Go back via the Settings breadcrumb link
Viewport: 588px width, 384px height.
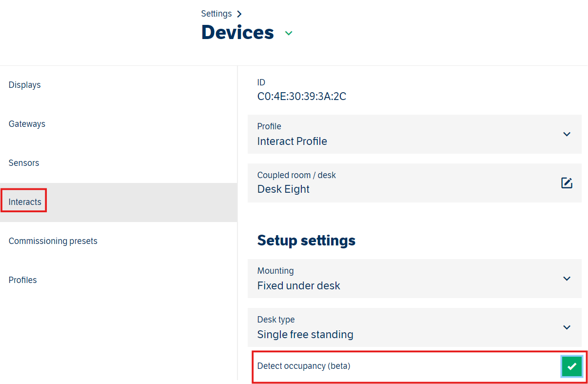click(x=216, y=14)
